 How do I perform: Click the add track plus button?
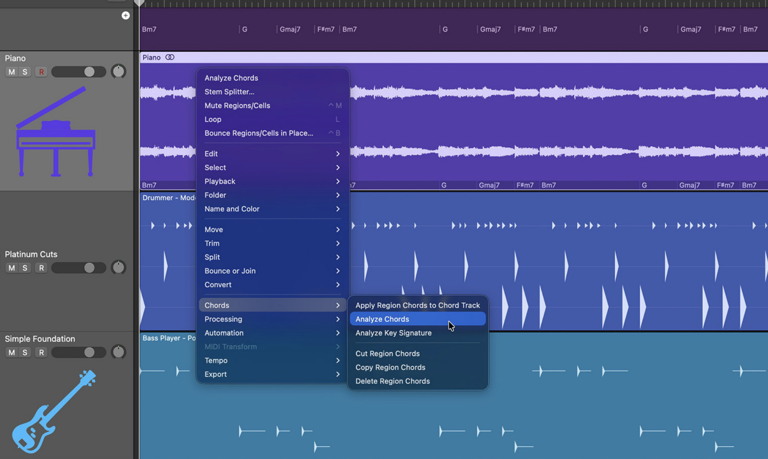click(x=125, y=16)
